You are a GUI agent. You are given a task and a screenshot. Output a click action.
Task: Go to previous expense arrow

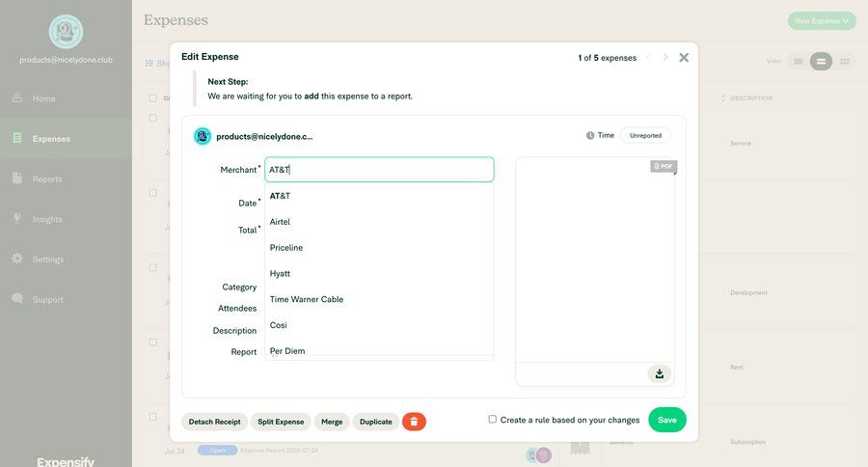(648, 58)
